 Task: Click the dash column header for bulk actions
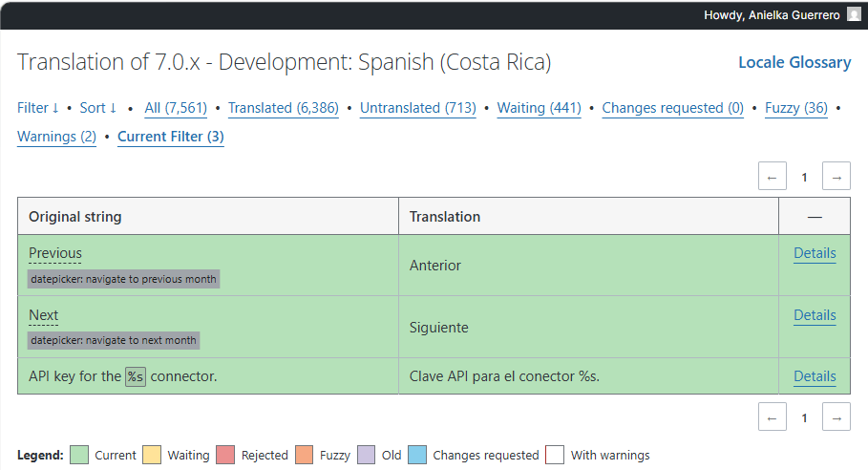point(814,217)
